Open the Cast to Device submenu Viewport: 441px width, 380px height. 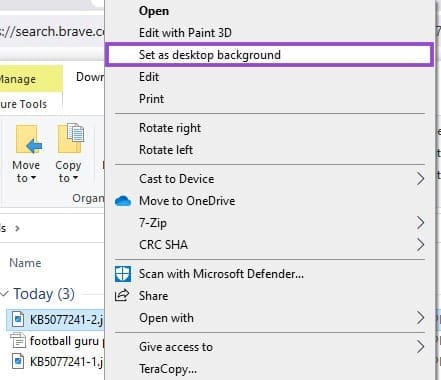[x=269, y=179]
